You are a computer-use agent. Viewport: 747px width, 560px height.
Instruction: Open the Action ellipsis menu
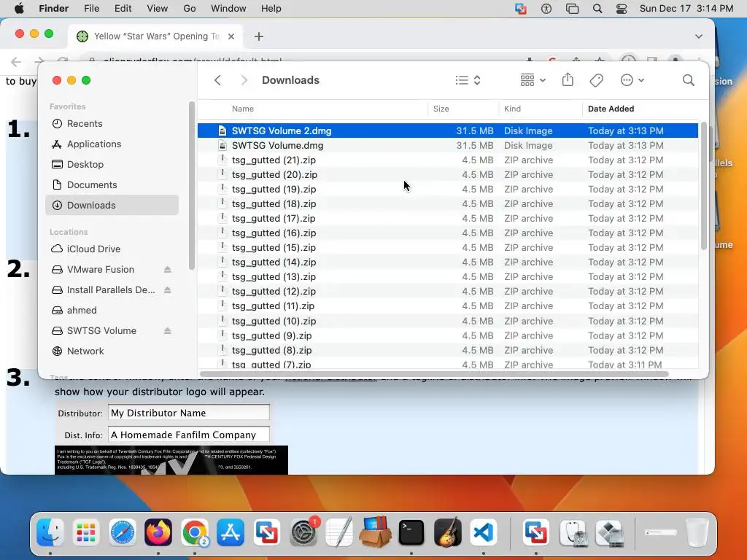(x=632, y=80)
